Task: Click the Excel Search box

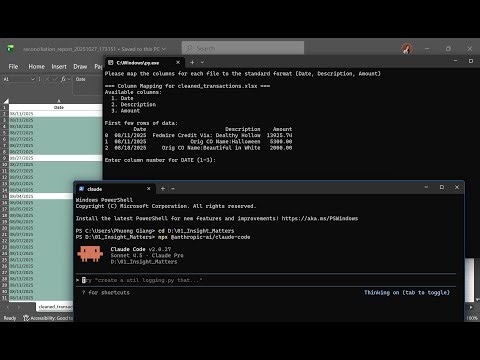Action: [x=243, y=48]
